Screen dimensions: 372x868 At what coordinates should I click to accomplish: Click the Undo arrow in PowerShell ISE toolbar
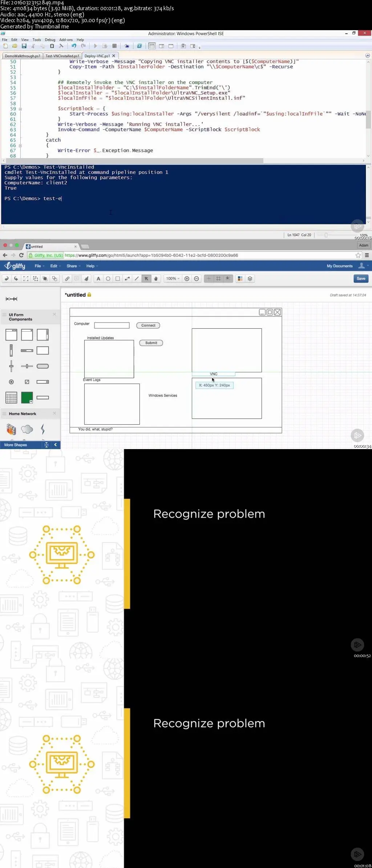(x=74, y=46)
